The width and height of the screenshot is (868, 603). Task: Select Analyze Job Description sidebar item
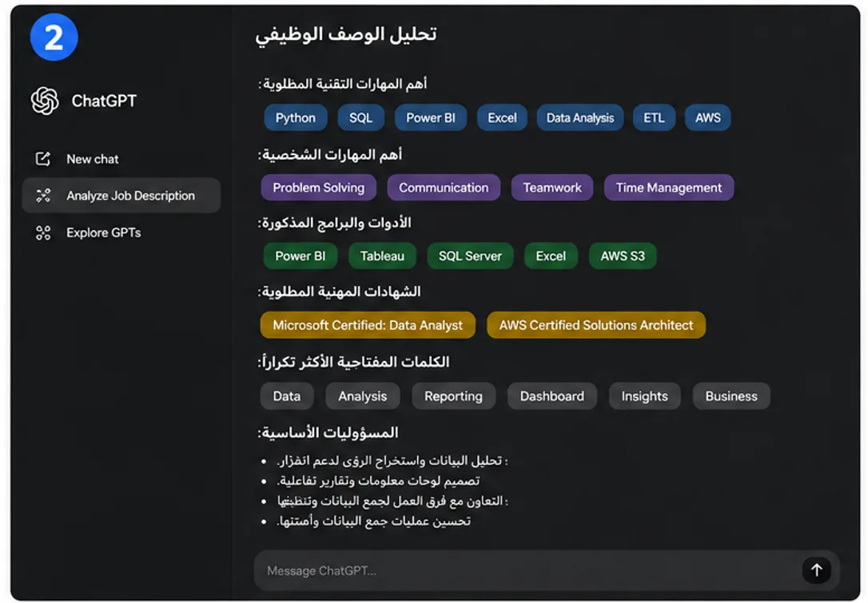tap(121, 196)
